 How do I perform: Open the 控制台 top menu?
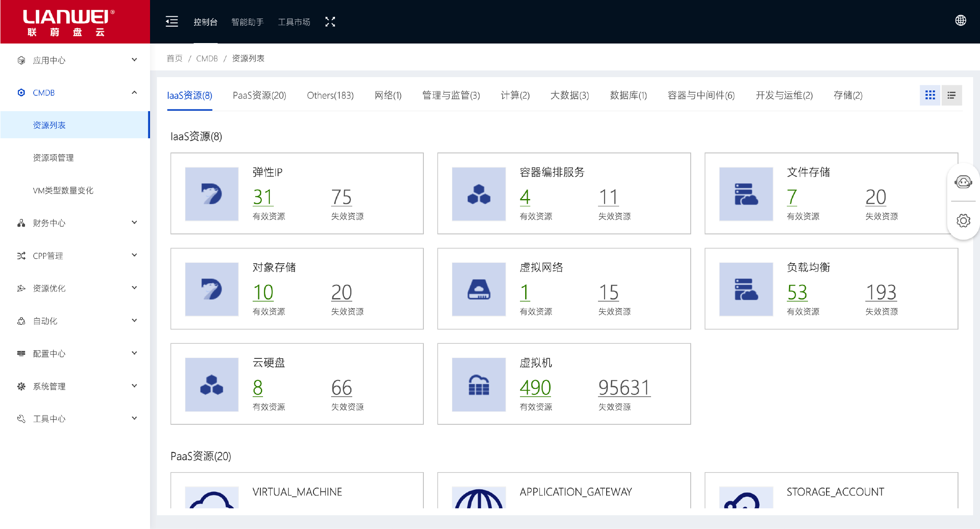click(205, 22)
